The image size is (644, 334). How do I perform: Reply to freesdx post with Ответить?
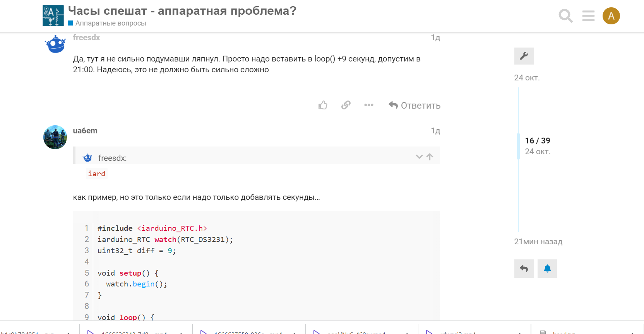point(414,105)
